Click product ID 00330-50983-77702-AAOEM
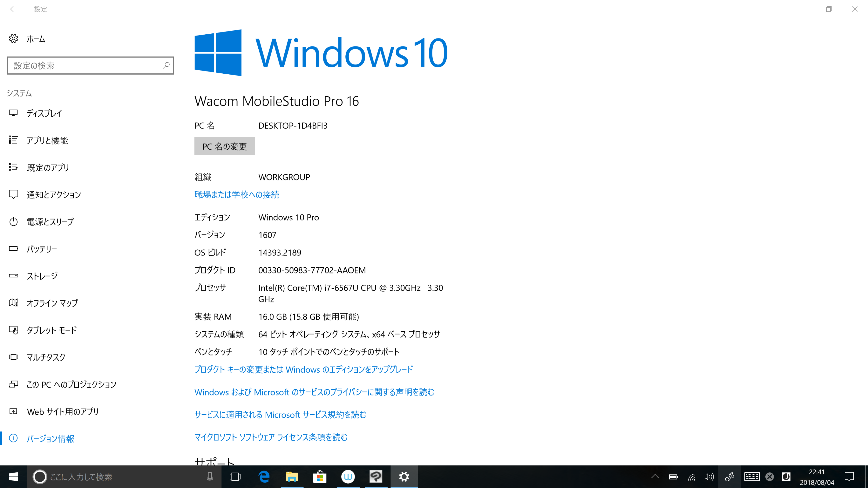 pyautogui.click(x=312, y=270)
